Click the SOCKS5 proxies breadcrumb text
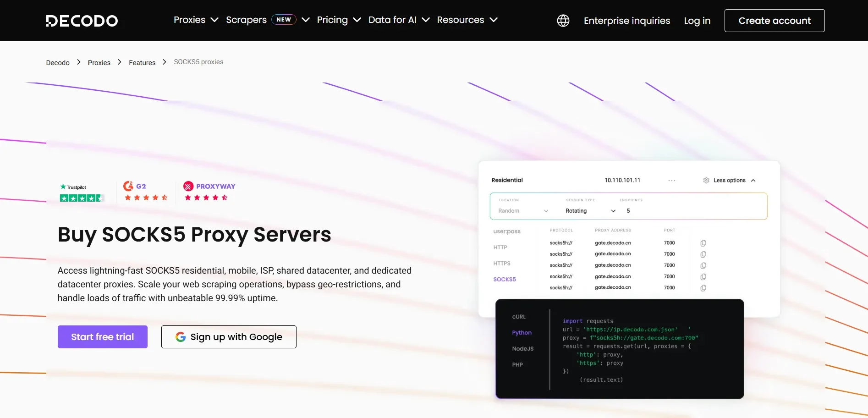Image resolution: width=868 pixels, height=418 pixels. pyautogui.click(x=198, y=62)
